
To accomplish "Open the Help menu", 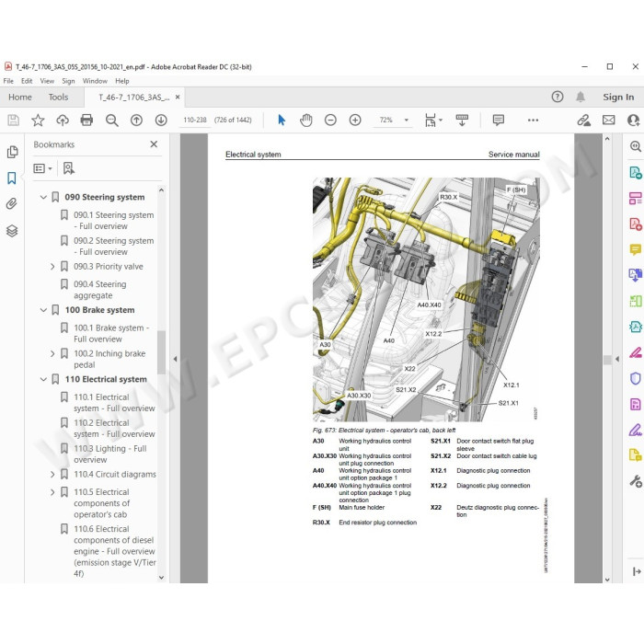I will tap(122, 81).
